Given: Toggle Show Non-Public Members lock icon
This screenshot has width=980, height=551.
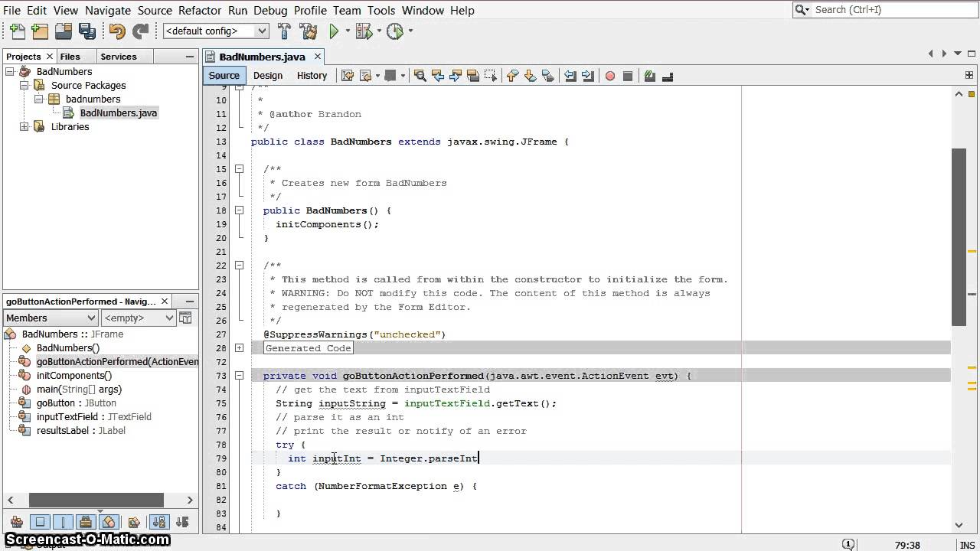Looking at the screenshot, I should (x=86, y=522).
